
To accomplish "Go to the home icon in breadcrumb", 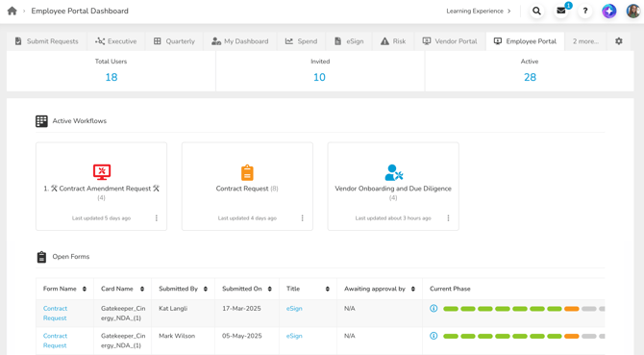I will (x=12, y=11).
